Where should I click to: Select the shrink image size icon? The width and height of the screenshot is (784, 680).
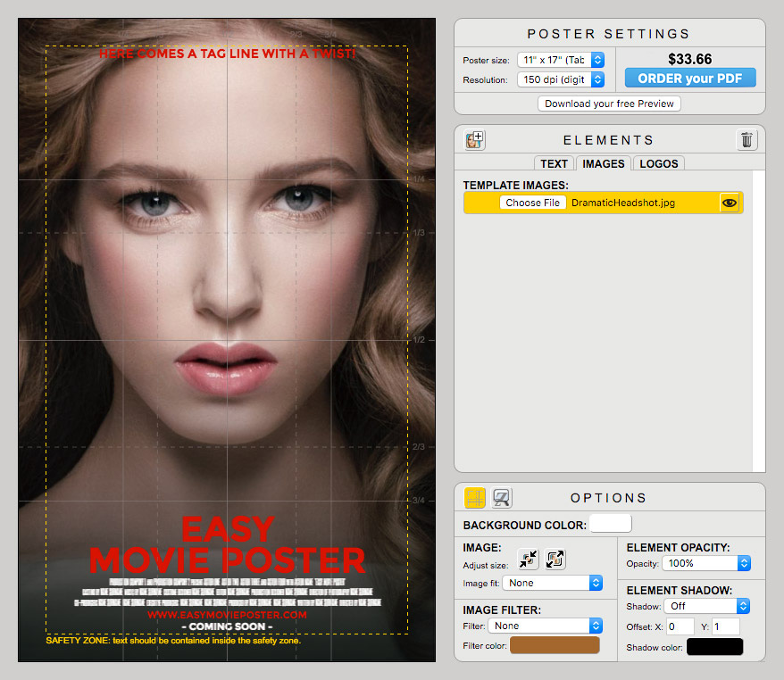click(527, 560)
